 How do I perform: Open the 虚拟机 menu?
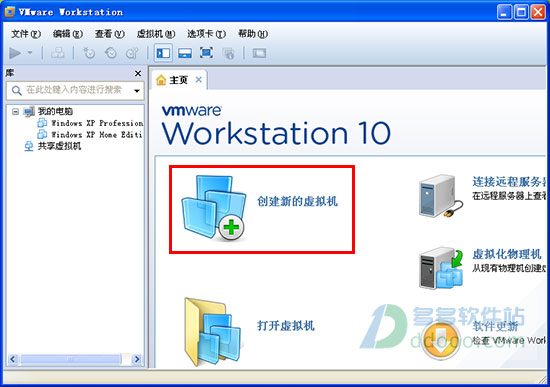(x=156, y=34)
